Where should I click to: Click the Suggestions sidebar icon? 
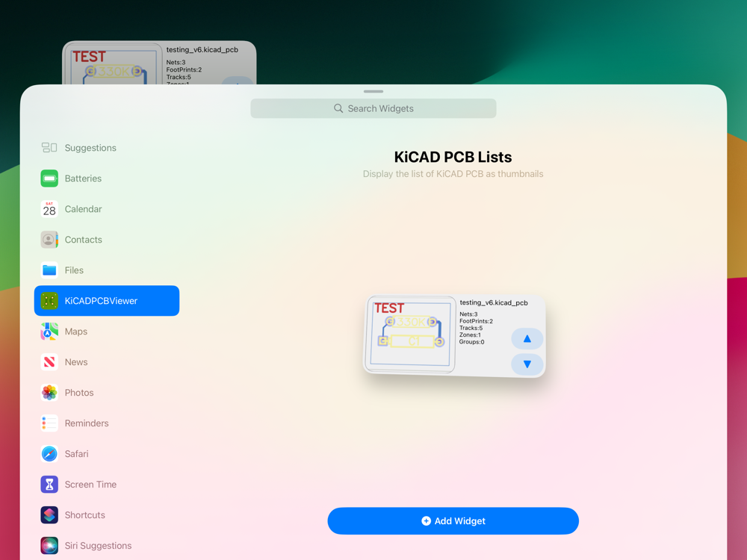(x=49, y=148)
